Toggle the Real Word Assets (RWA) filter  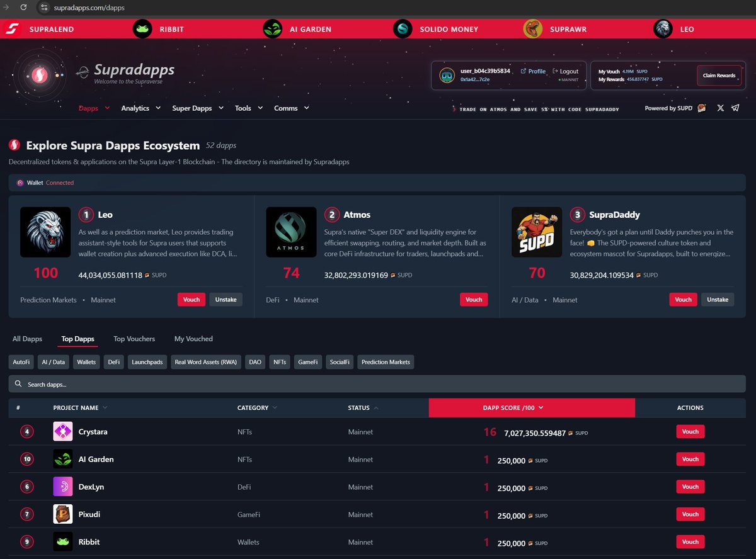coord(206,362)
